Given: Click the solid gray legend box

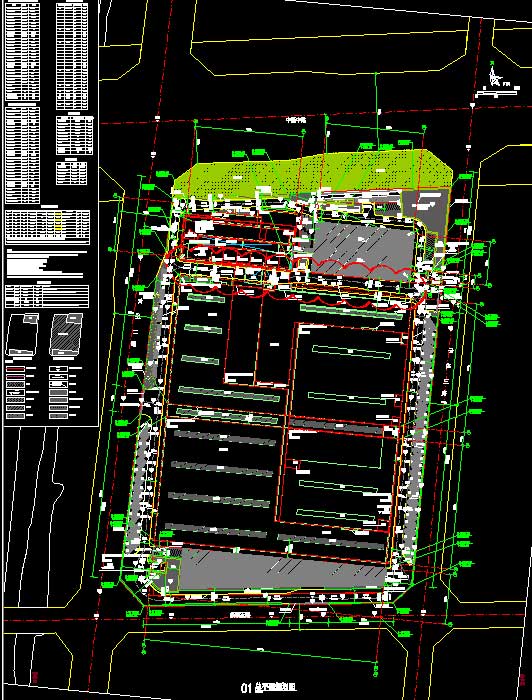Looking at the screenshot, I should tap(59, 392).
